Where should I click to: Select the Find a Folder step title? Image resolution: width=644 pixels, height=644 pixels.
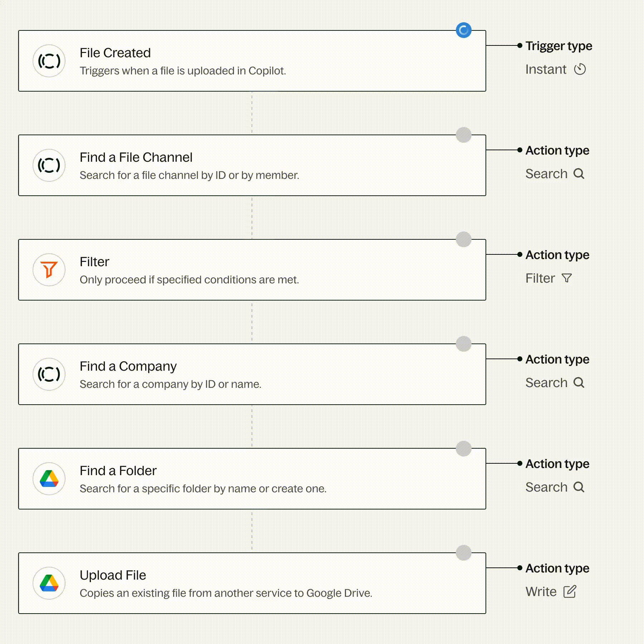pyautogui.click(x=118, y=471)
